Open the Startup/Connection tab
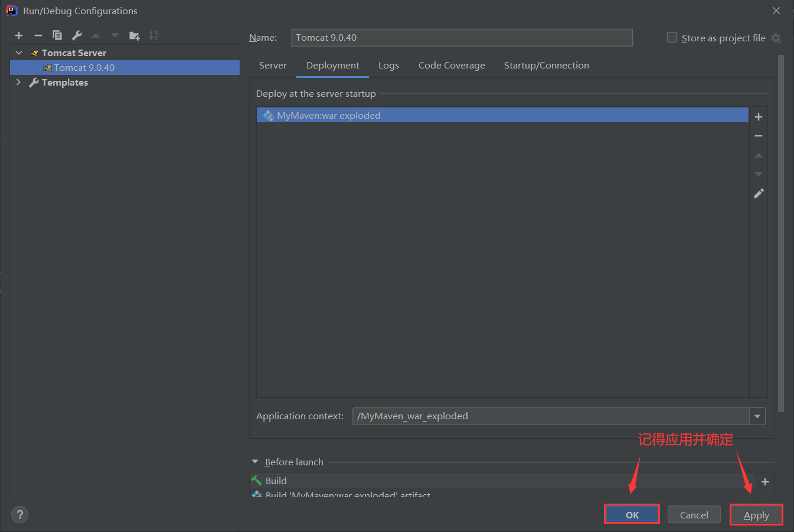This screenshot has width=794, height=532. coord(547,66)
